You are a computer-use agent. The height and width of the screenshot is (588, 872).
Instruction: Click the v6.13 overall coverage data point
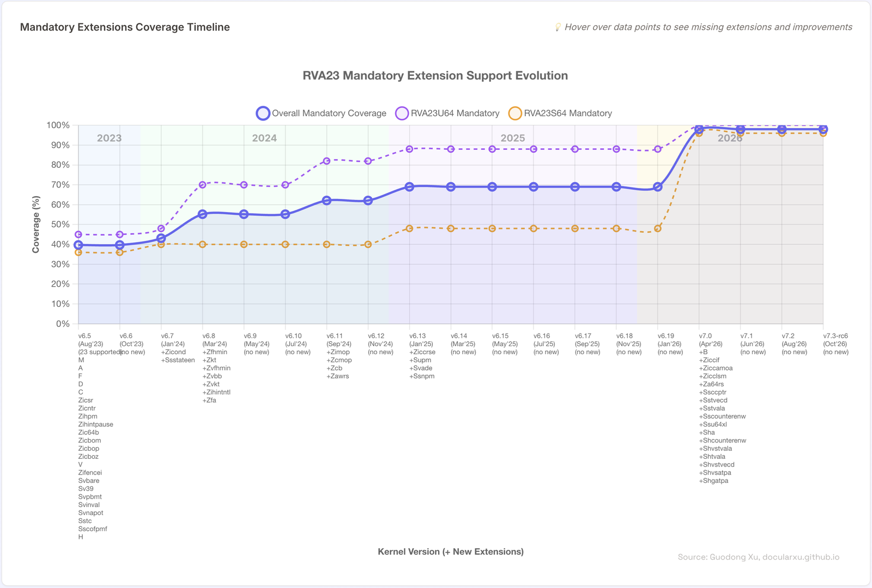(x=409, y=187)
